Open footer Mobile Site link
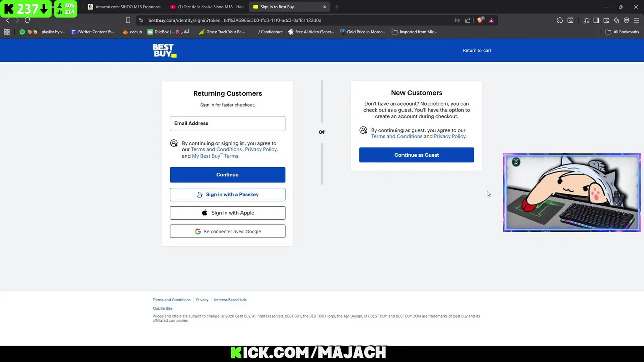This screenshot has height=362, width=644. coord(163,308)
